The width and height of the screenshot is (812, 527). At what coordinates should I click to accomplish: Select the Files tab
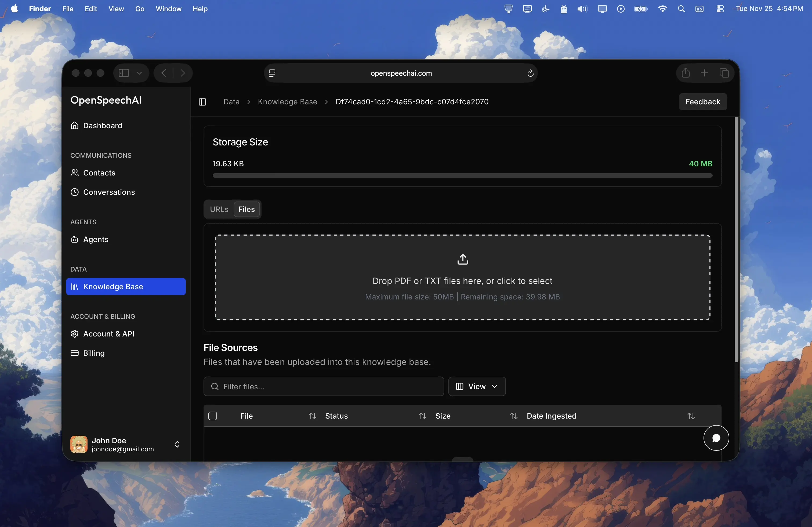coord(246,209)
